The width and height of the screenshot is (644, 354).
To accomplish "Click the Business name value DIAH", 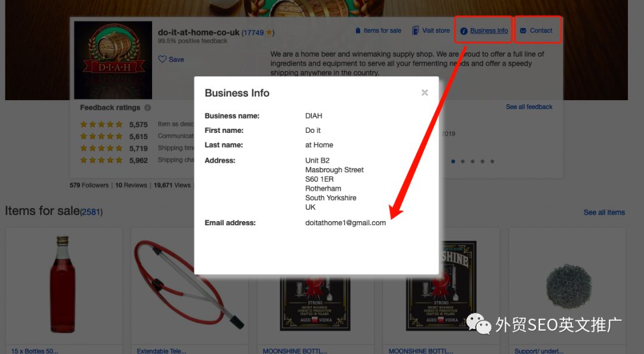I will [314, 116].
